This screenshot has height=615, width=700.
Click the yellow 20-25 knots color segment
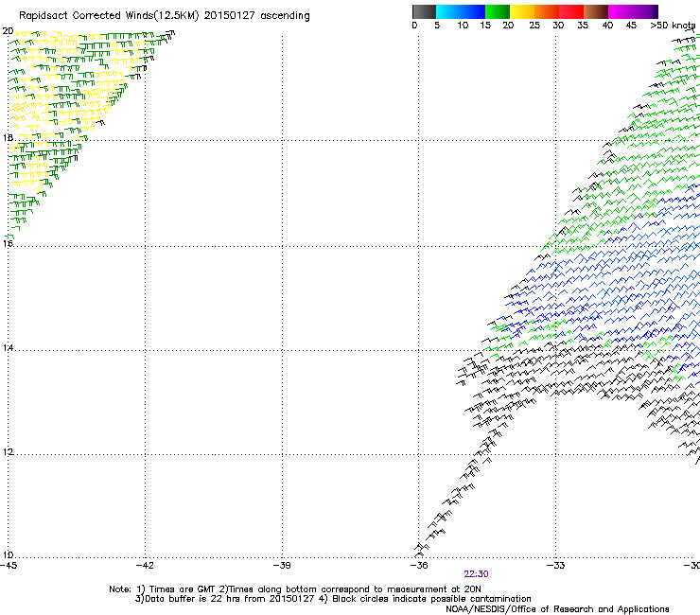coord(522,11)
